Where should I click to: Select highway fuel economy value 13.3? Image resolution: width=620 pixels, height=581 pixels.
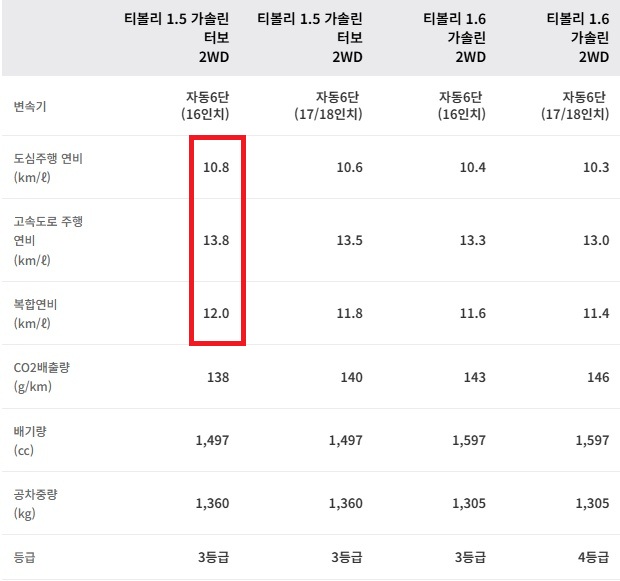pyautogui.click(x=473, y=240)
